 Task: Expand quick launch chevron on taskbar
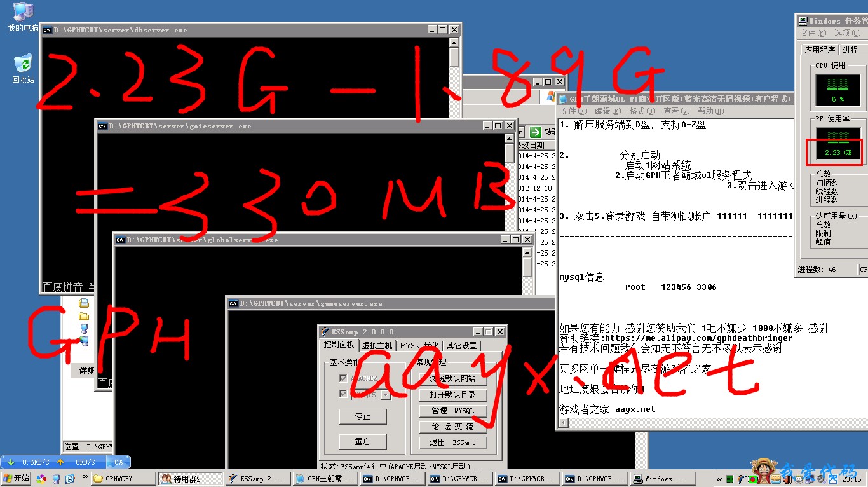(x=85, y=476)
